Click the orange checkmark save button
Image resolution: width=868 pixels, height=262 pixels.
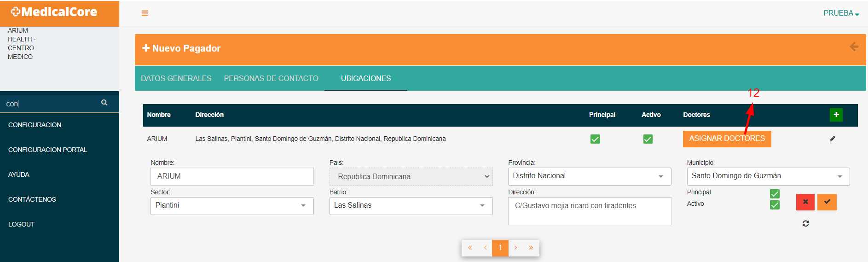tap(827, 202)
